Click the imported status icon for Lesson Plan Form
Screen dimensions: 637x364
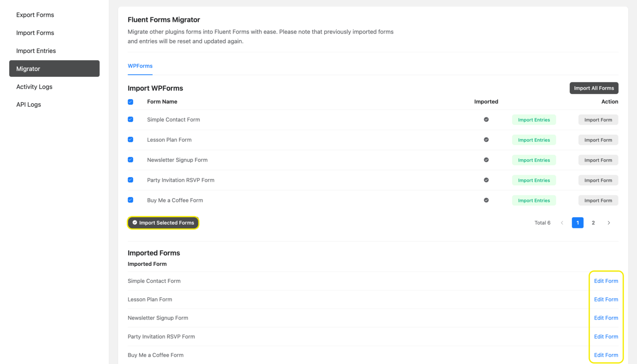pos(486,140)
